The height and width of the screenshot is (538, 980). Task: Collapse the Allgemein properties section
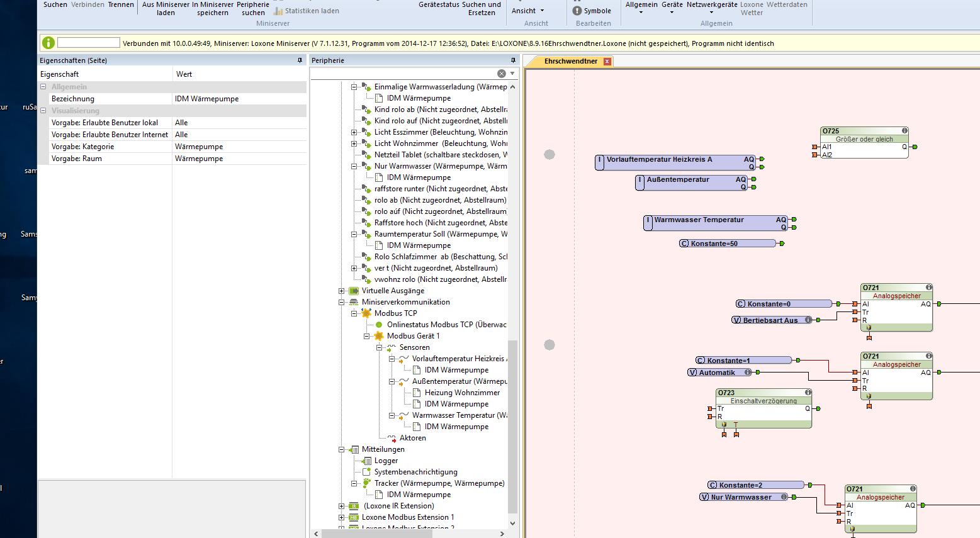tap(43, 87)
